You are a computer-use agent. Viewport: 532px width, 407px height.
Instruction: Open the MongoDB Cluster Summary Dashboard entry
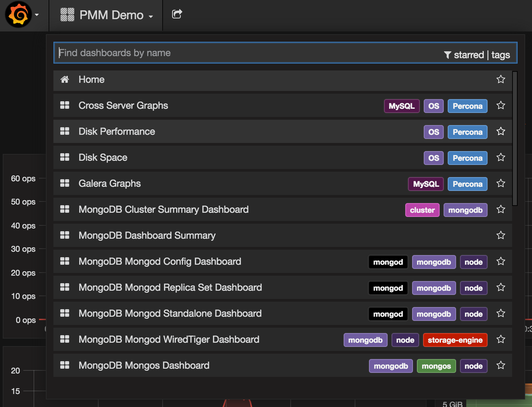pos(163,209)
